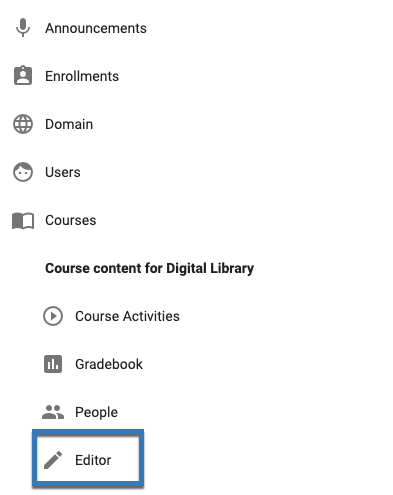View the People text link

click(x=96, y=412)
